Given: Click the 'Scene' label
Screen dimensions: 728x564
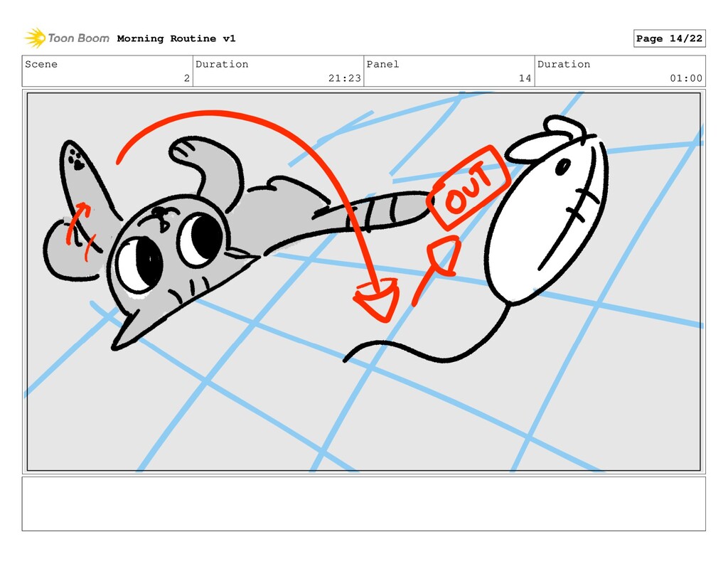Looking at the screenshot, I should click(x=41, y=64).
